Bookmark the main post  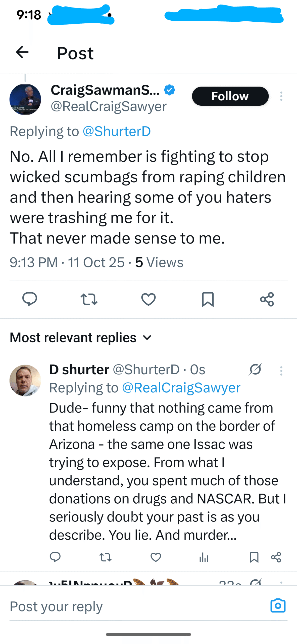pos(208,299)
